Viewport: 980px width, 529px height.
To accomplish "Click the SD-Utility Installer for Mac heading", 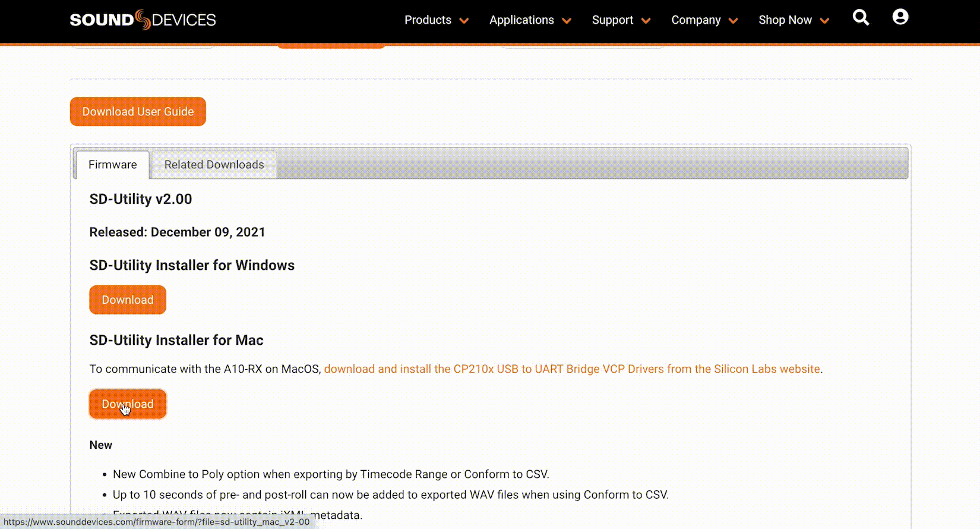I will tap(176, 340).
